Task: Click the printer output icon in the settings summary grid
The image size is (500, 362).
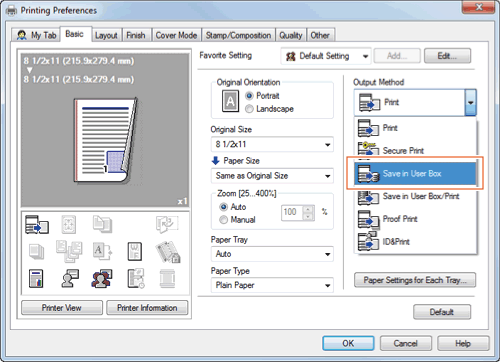Action: click(x=37, y=224)
